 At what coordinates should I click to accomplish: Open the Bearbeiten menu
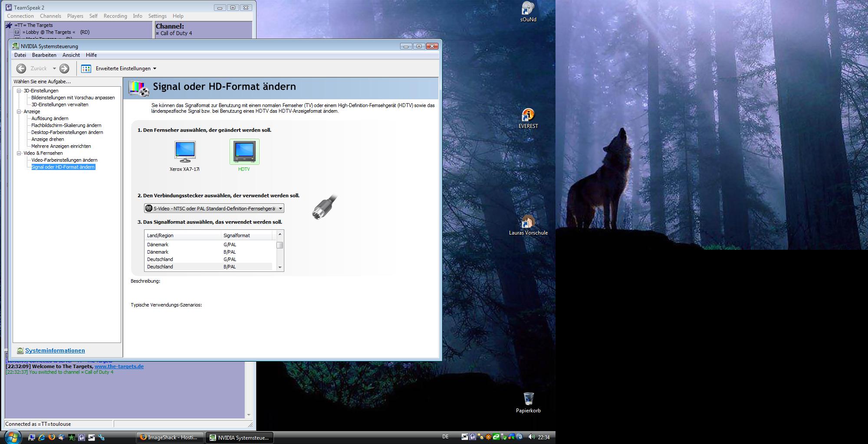[x=44, y=55]
